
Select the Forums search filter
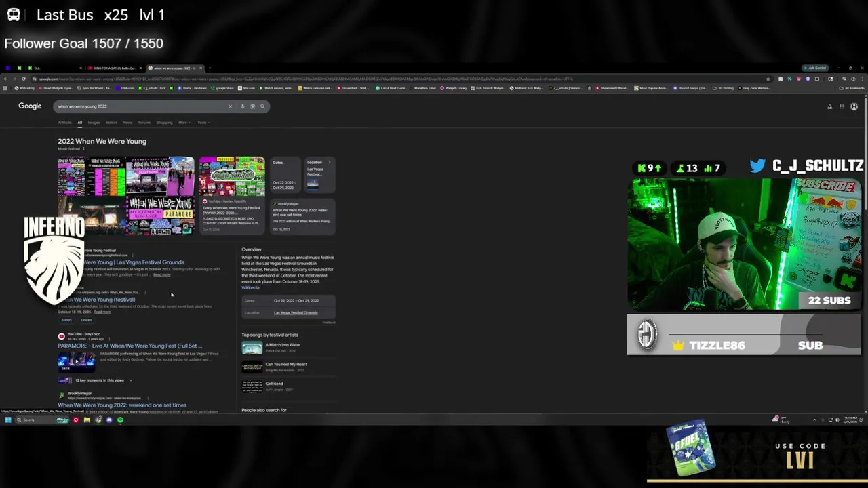pyautogui.click(x=144, y=123)
